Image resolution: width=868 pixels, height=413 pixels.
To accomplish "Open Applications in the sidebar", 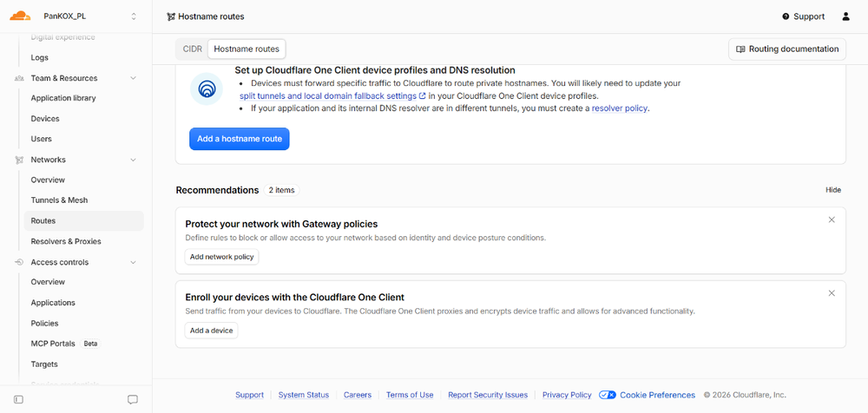I will click(x=53, y=303).
